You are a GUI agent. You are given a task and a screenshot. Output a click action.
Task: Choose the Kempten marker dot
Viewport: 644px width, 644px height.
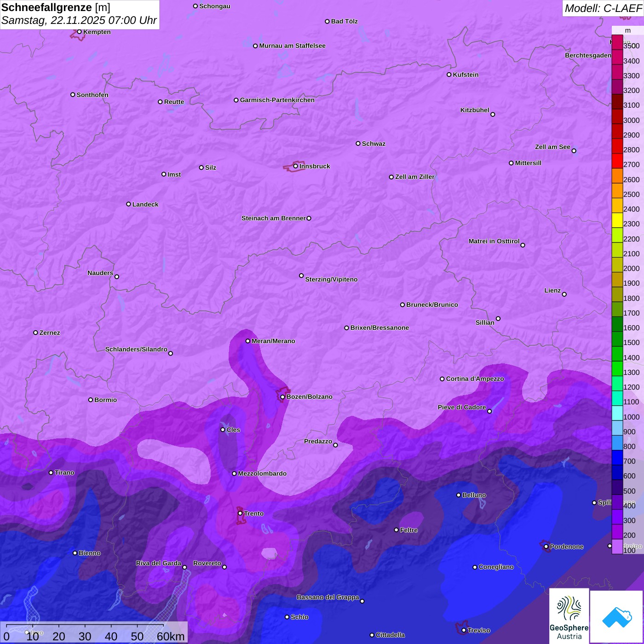79,32
